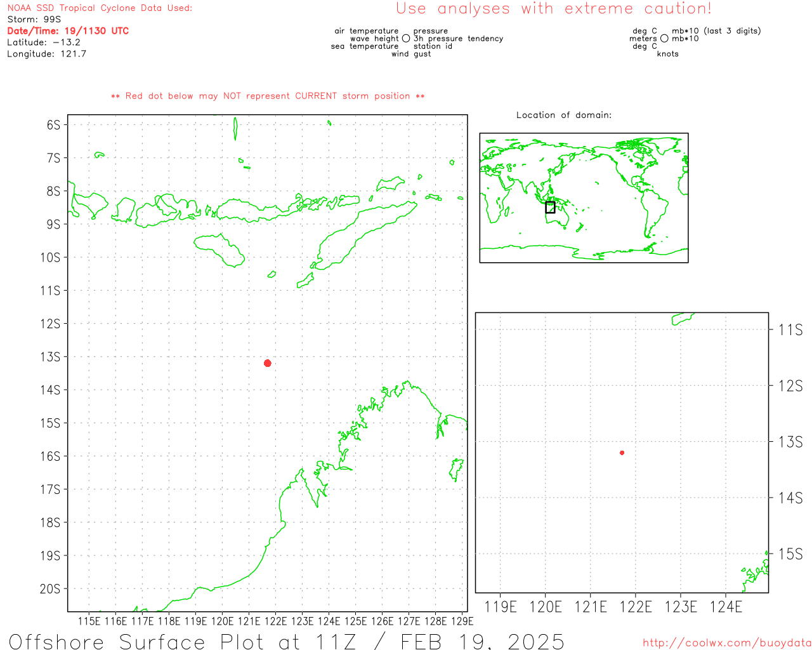The width and height of the screenshot is (812, 650).
Task: Click '16S' latitude label on main map
Action: coord(50,456)
